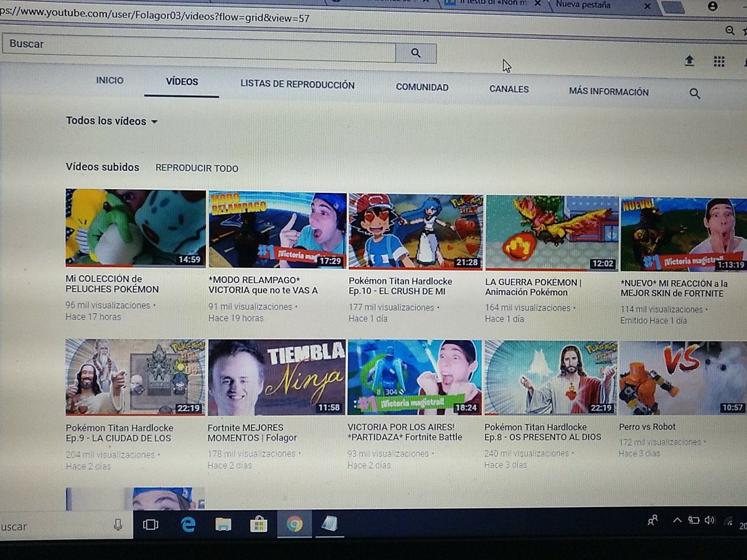747x560 pixels.
Task: Click title Fortnite MEJORES MOMENTOS | Folagor
Action: click(253, 432)
